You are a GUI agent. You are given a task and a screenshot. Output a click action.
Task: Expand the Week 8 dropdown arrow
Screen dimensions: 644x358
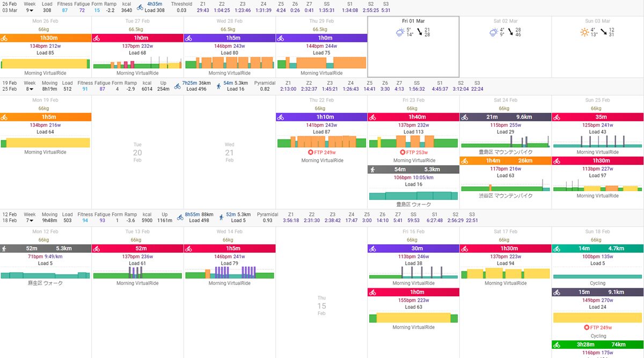31,89
